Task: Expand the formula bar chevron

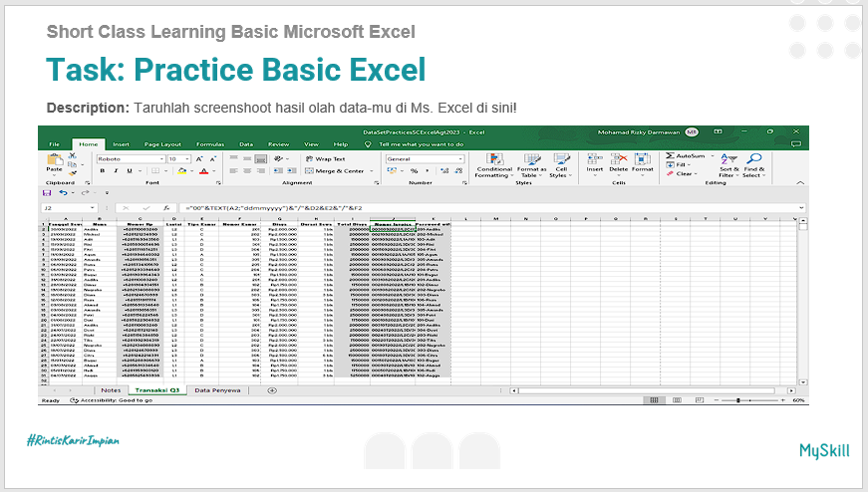Action: tap(801, 208)
